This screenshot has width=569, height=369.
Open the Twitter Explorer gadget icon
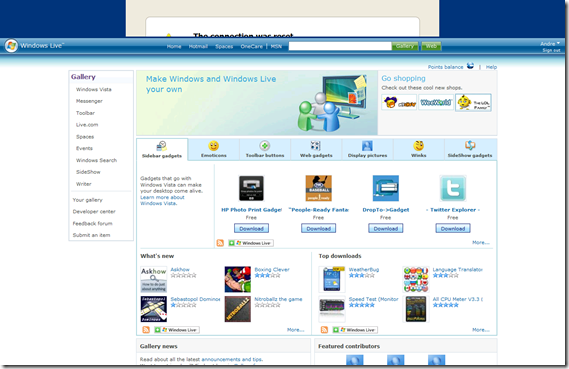[453, 188]
